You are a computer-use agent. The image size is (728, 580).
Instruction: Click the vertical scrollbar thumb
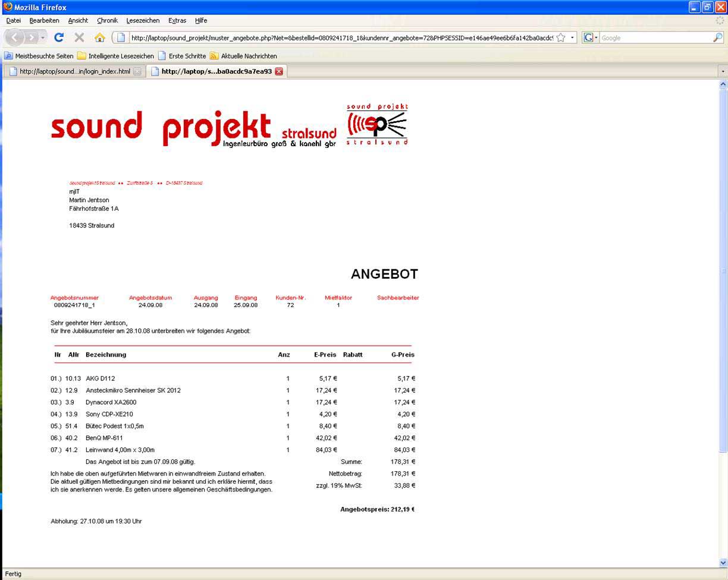pos(723,270)
